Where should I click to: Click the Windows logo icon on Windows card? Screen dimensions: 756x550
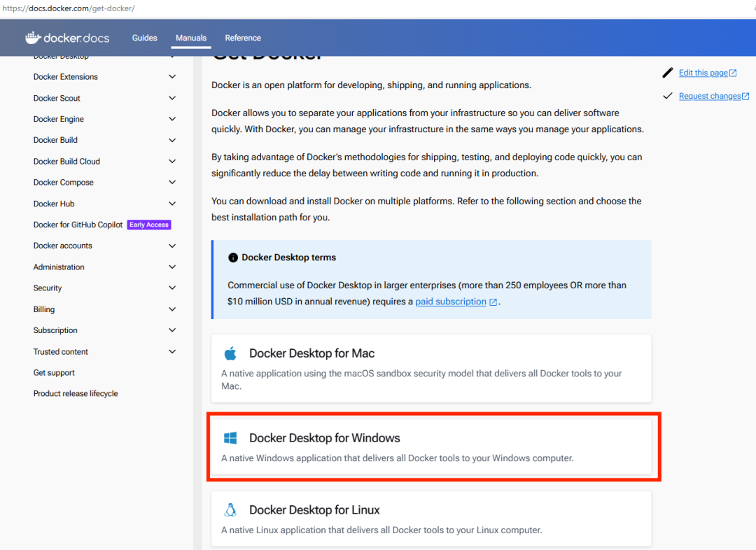pyautogui.click(x=230, y=437)
